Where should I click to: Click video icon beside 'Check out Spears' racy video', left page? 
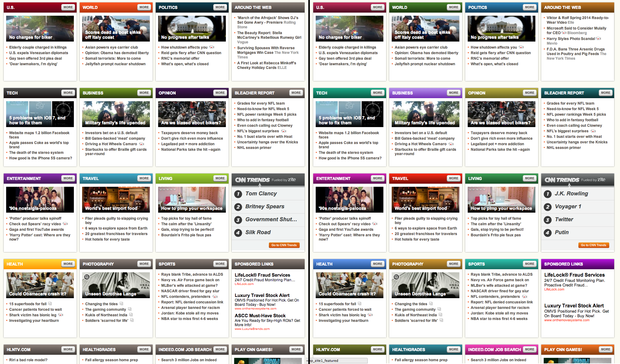point(66,224)
